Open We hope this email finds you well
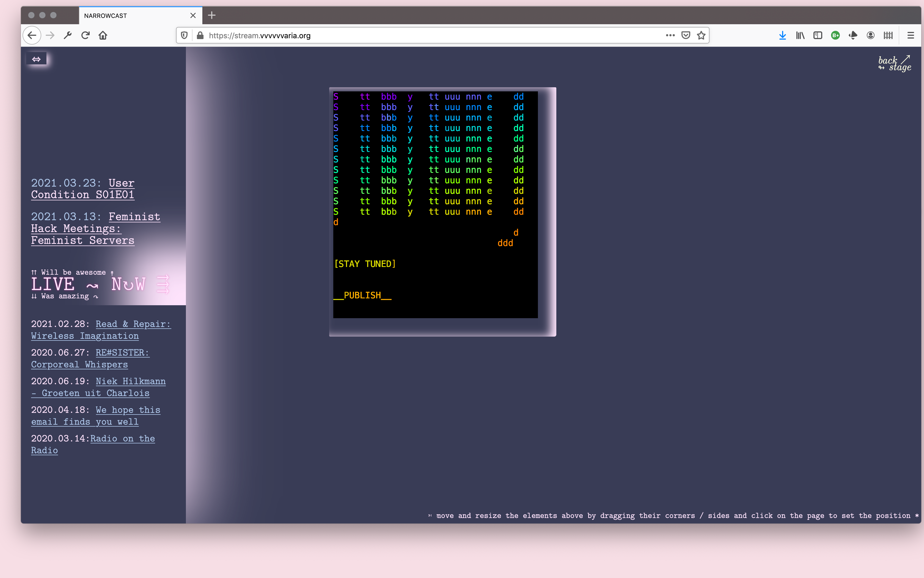This screenshot has width=924, height=578. (95, 416)
